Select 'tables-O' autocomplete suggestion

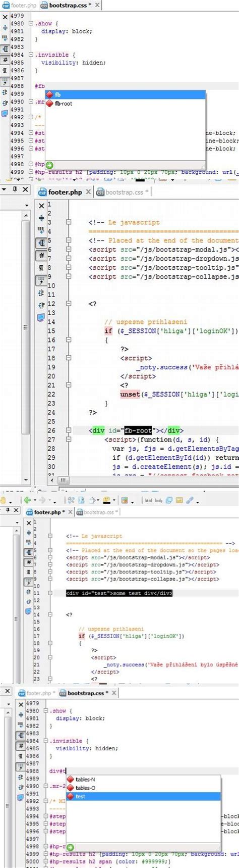pyautogui.click(x=144, y=788)
